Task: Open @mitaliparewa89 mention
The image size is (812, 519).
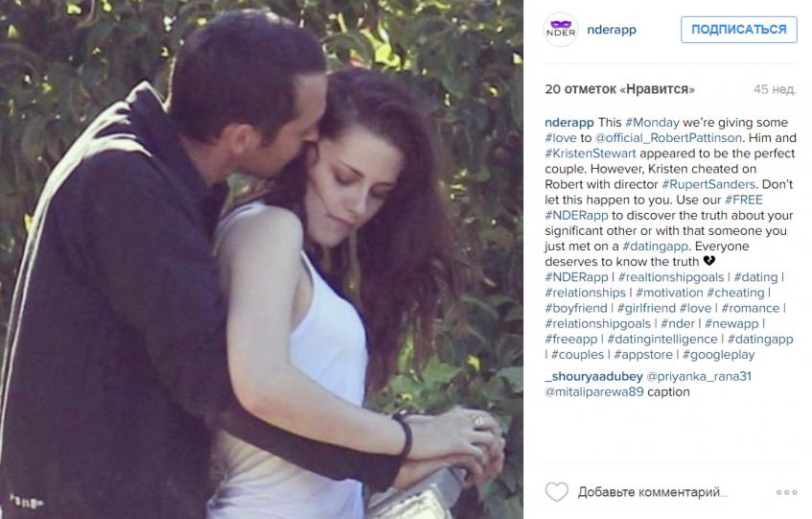Action: (x=594, y=392)
